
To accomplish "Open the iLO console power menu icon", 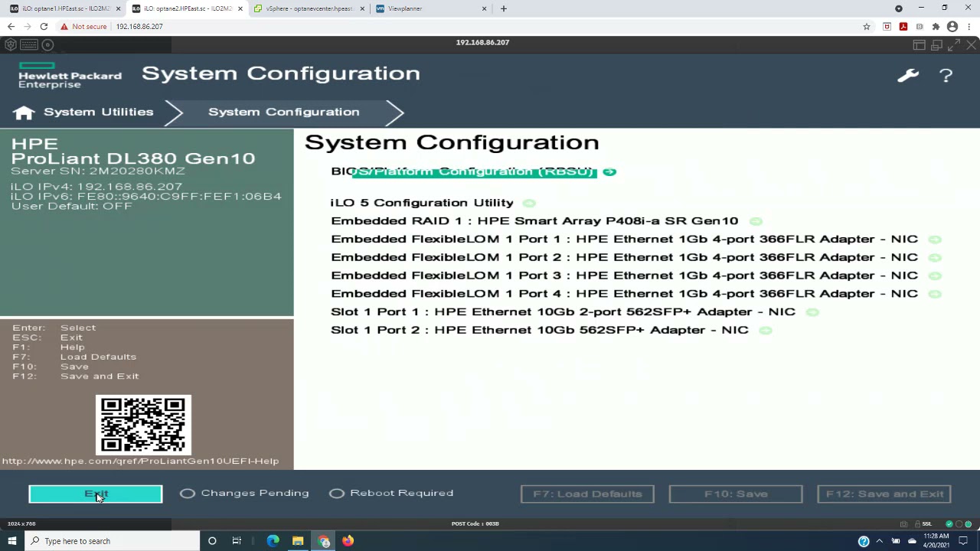I will coord(11,45).
